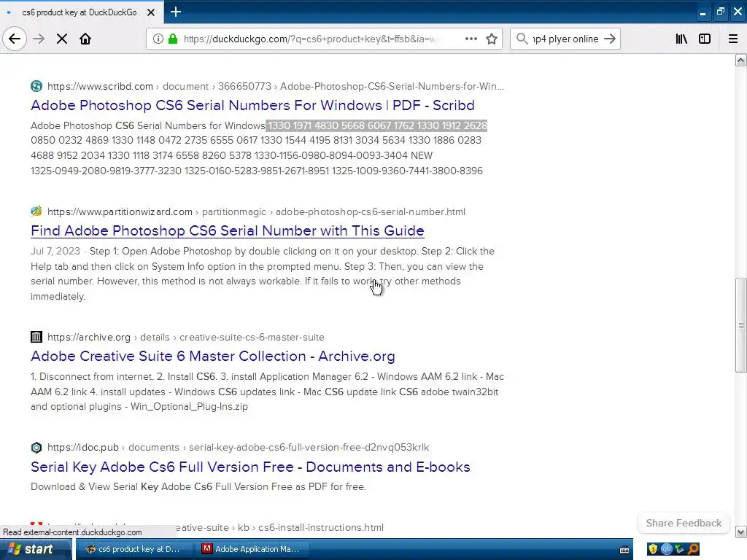Click the on-screen keyboard taskbar icon
This screenshot has width=747, height=560.
(624, 550)
